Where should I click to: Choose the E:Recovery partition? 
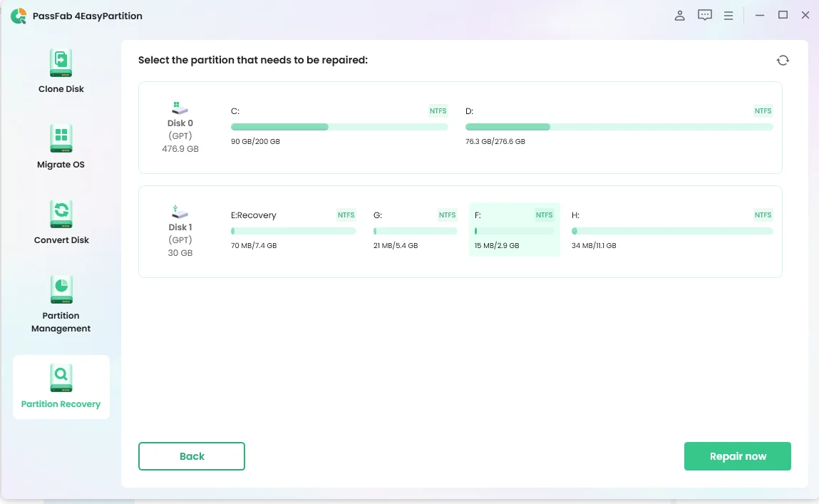(x=293, y=230)
